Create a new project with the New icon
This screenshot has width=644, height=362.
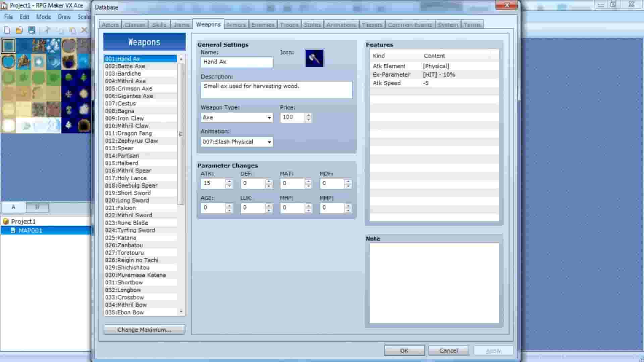[7, 30]
